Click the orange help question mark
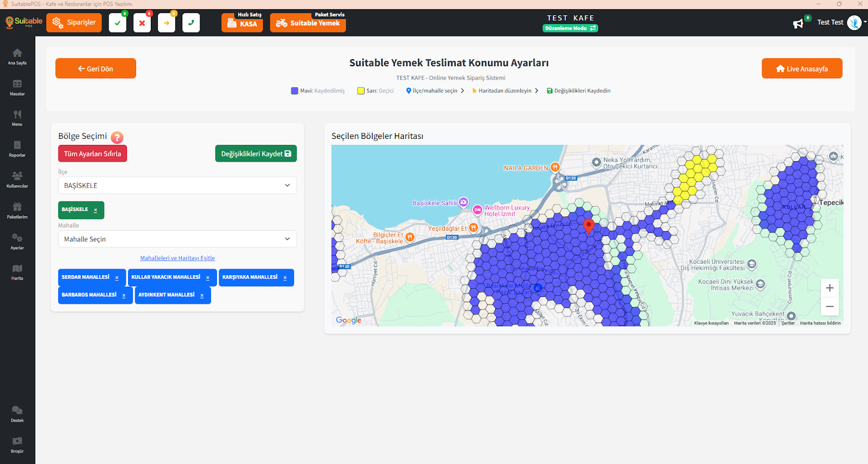868x464 pixels. tap(117, 137)
